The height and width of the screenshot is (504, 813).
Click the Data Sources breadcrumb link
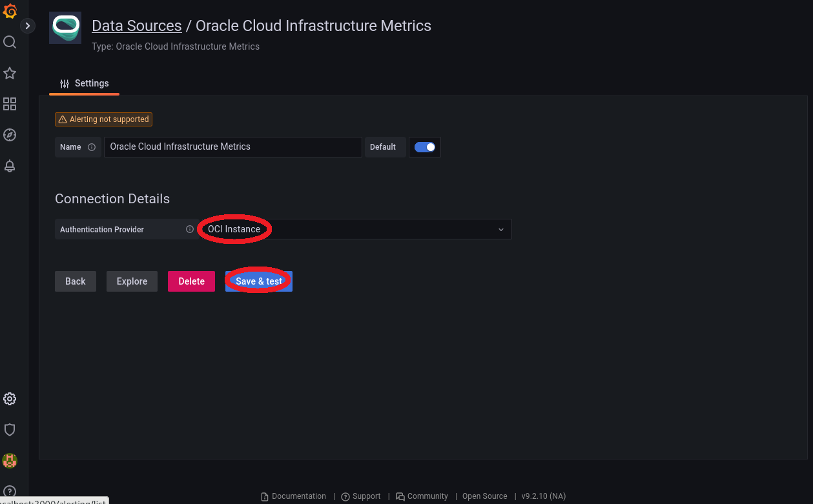136,26
